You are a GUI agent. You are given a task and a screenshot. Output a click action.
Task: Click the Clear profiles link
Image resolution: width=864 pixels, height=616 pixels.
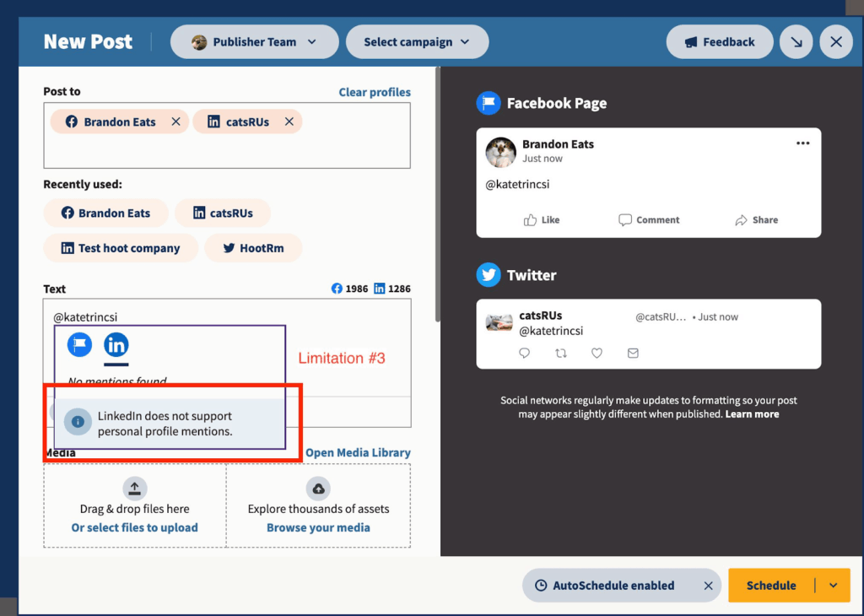click(375, 92)
